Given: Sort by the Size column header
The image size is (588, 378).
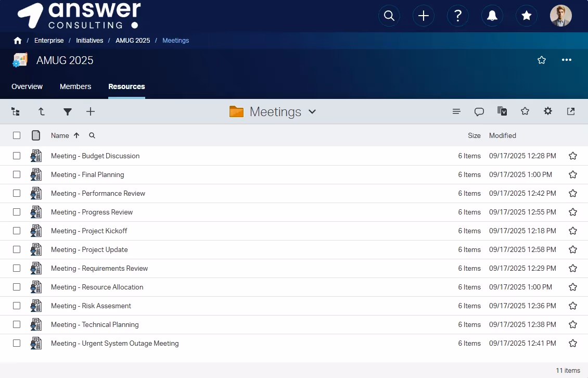Looking at the screenshot, I should (474, 135).
